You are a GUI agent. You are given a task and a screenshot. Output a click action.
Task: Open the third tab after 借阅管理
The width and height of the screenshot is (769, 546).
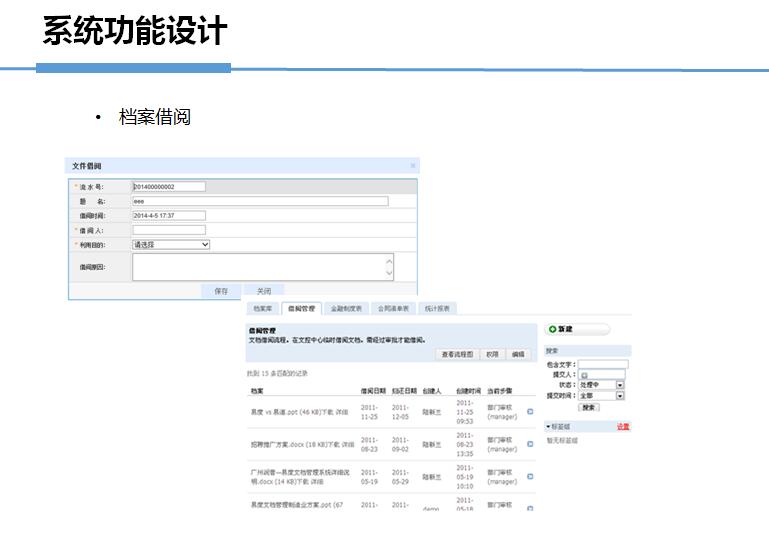point(436,309)
